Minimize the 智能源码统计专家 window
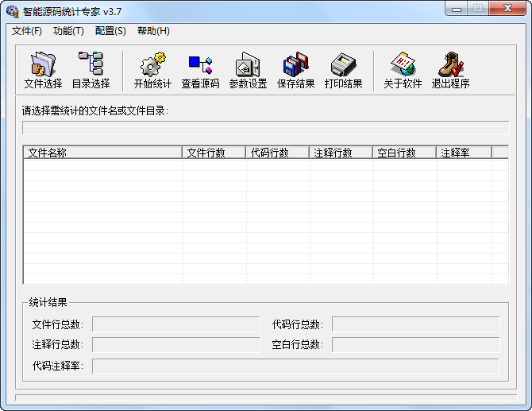 click(457, 9)
